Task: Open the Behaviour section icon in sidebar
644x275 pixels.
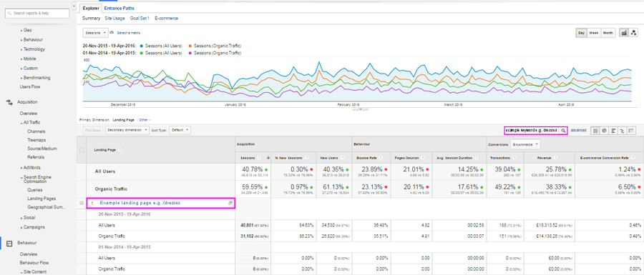Action: 9,243
